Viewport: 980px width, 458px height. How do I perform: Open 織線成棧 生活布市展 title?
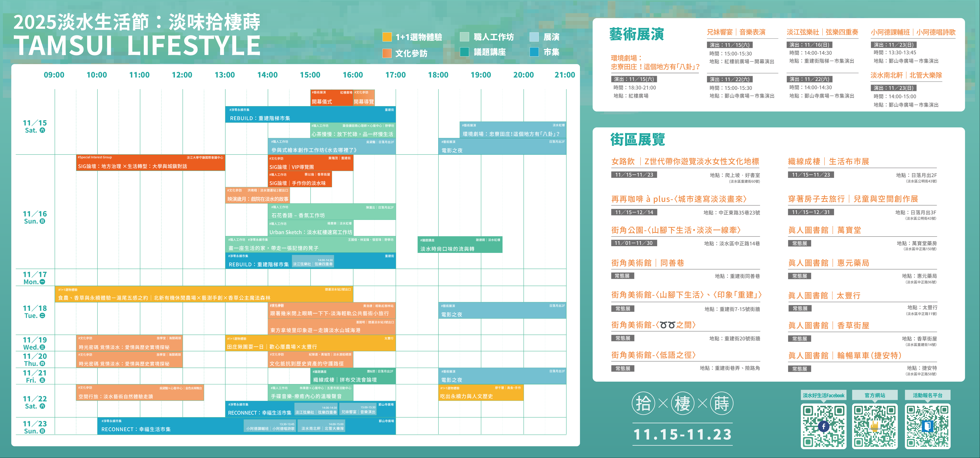coord(828,162)
